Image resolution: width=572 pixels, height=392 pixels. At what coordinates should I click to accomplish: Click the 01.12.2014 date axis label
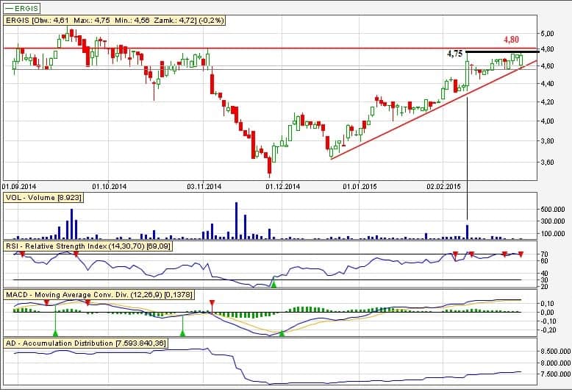click(283, 186)
